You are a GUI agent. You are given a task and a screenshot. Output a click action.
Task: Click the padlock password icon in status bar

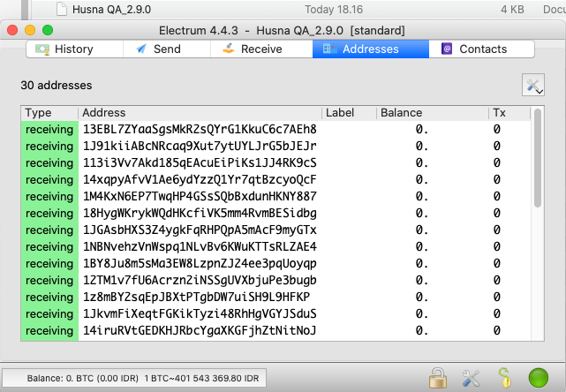tap(438, 378)
